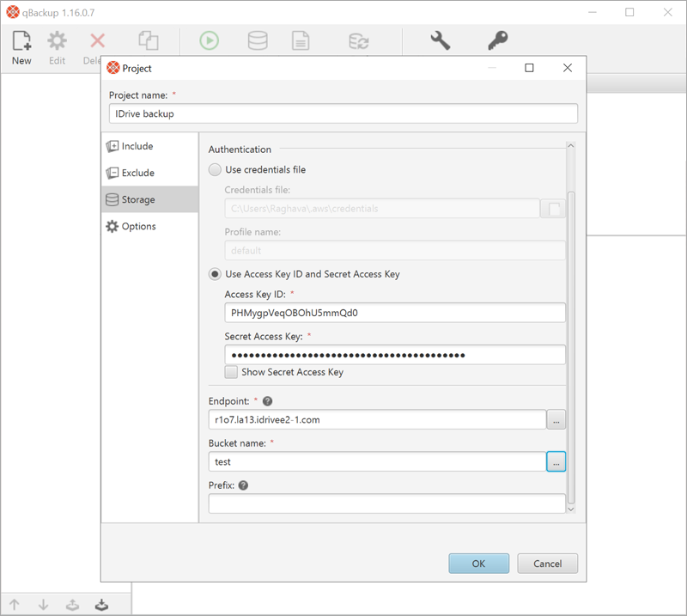Click the Prefix help question mark icon
687x616 pixels.
[x=243, y=485]
